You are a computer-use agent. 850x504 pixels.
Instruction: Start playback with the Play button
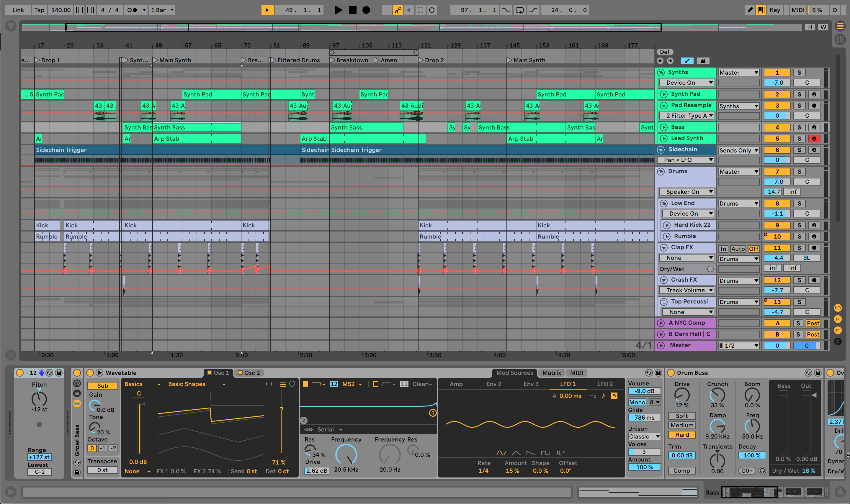click(338, 10)
